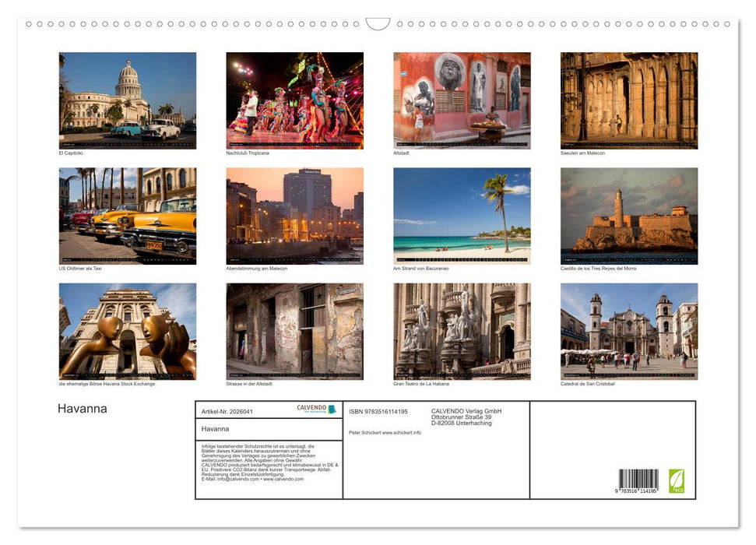756x545 pixels.
Task: Open the www.calvendo.com link
Action: pos(283,480)
